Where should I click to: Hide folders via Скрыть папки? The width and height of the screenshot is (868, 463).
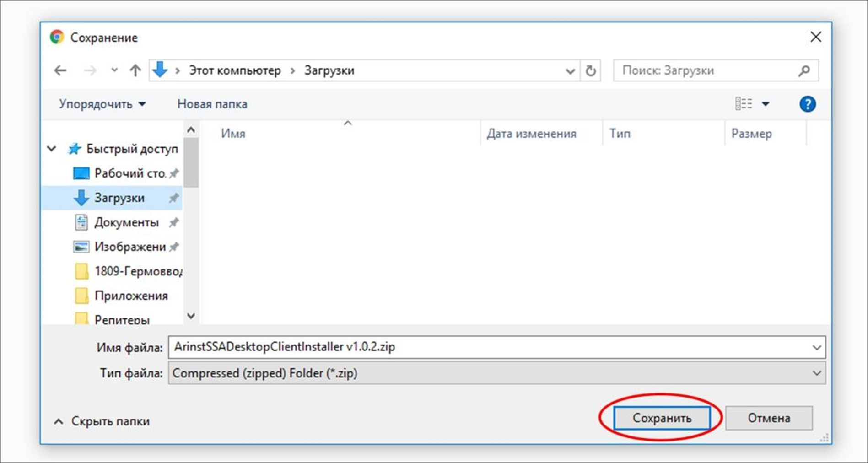(x=102, y=421)
